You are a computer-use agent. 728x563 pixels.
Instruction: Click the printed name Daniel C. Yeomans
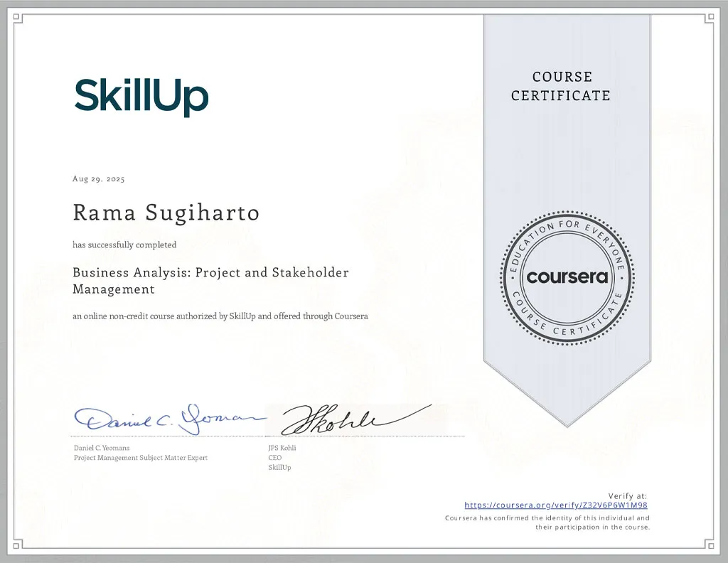point(102,448)
